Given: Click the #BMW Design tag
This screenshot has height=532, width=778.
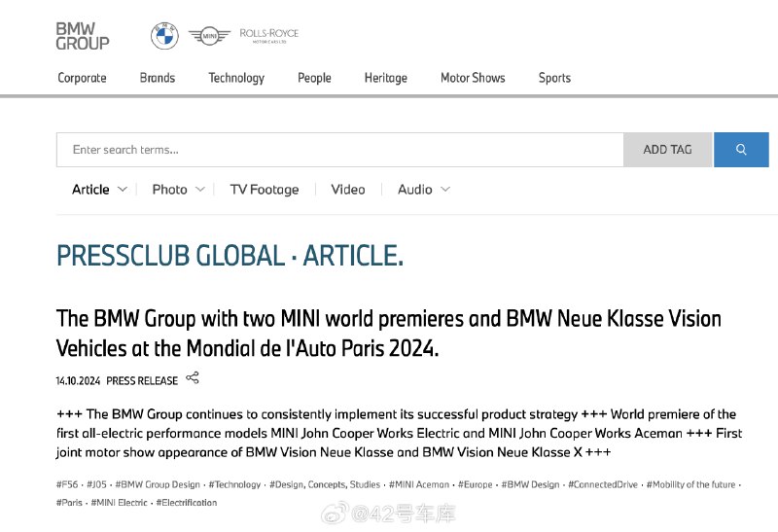Looking at the screenshot, I should [x=530, y=484].
